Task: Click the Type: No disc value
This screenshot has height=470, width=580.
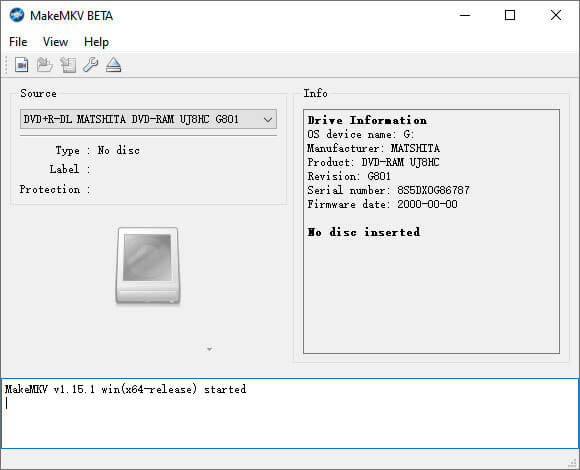Action: tap(119, 150)
